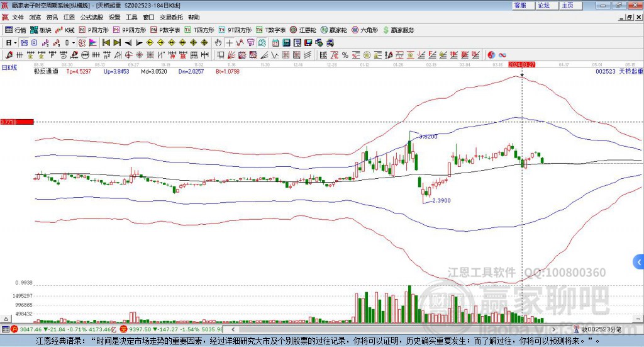Viewport: 644px width, 347px height.
Task: Open the 板块 sector view
Action: (x=41, y=30)
